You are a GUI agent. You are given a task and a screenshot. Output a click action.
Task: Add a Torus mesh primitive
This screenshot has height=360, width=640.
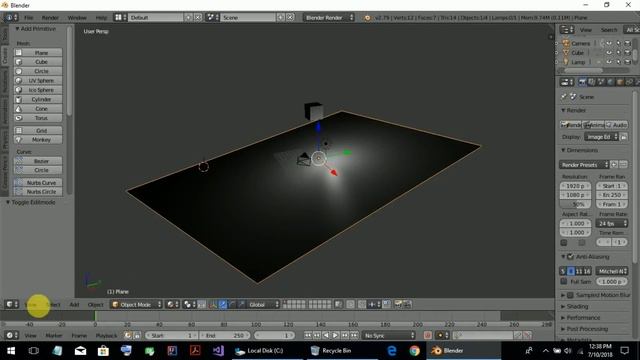point(38,118)
